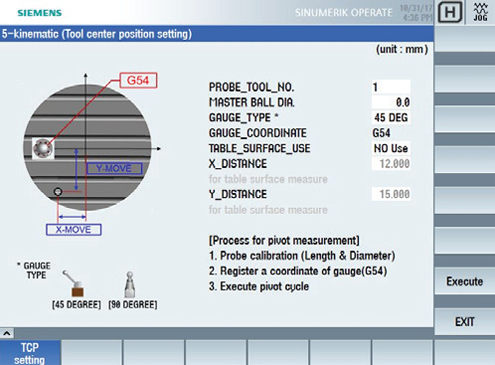
Task: Toggle TABLE_SURFACE_USE NO Use field
Action: [391, 148]
